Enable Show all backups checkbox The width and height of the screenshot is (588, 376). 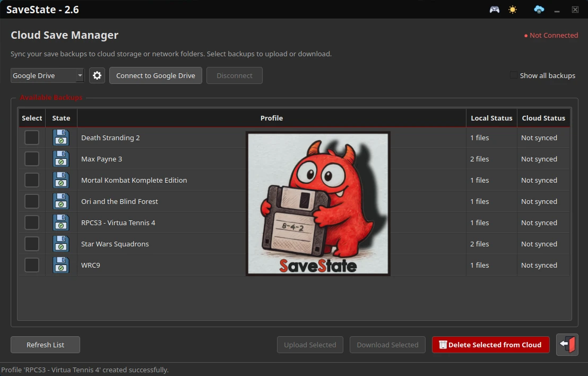[513, 75]
